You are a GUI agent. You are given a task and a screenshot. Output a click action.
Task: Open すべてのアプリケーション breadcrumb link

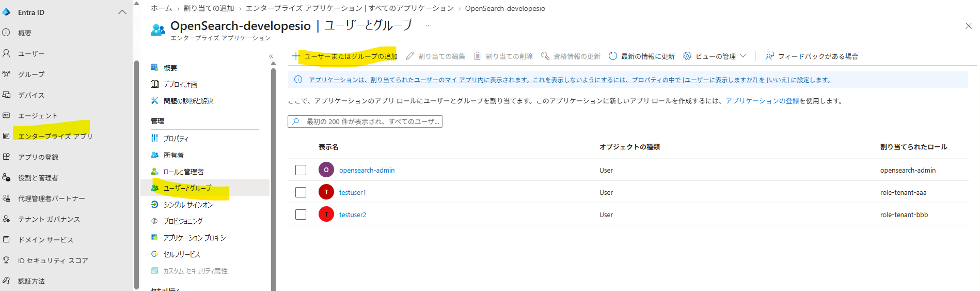click(350, 8)
